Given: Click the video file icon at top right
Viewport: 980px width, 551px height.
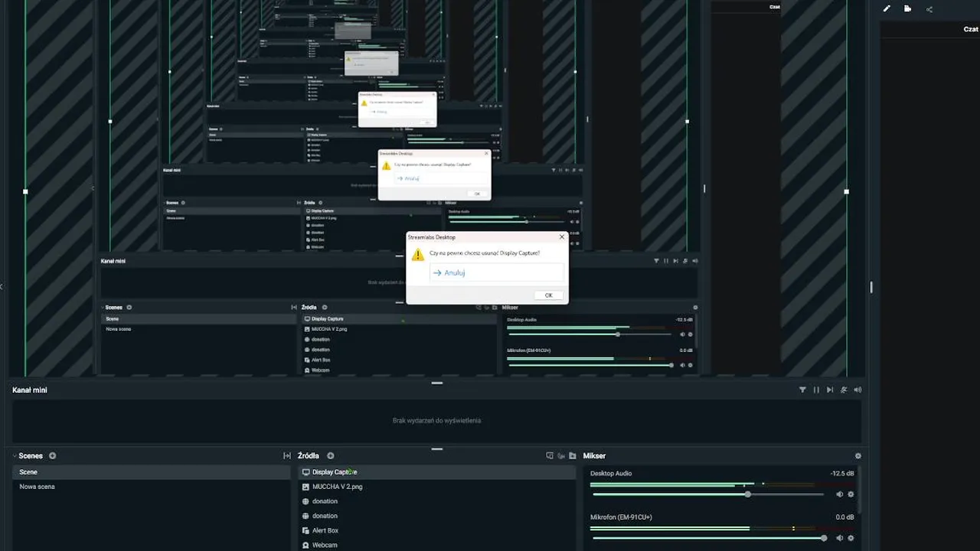Looking at the screenshot, I should pos(907,9).
